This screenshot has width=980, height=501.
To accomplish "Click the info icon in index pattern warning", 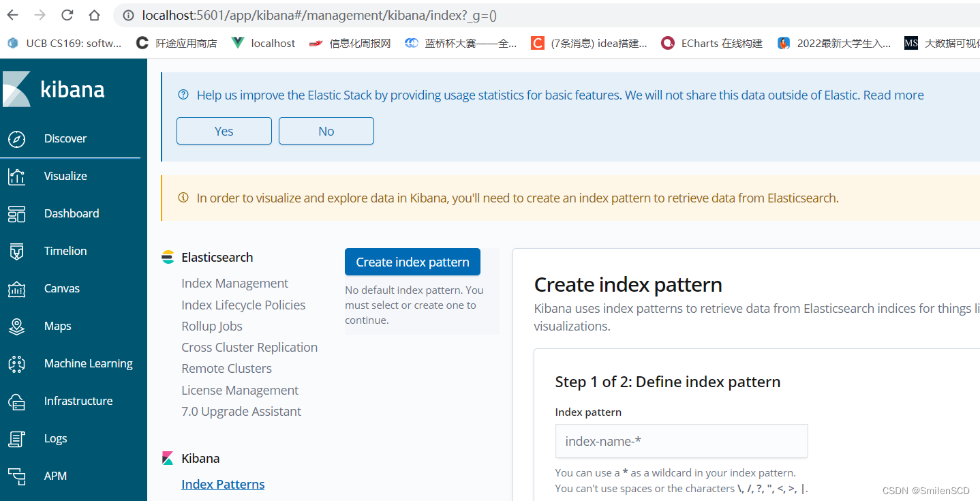I will (183, 198).
